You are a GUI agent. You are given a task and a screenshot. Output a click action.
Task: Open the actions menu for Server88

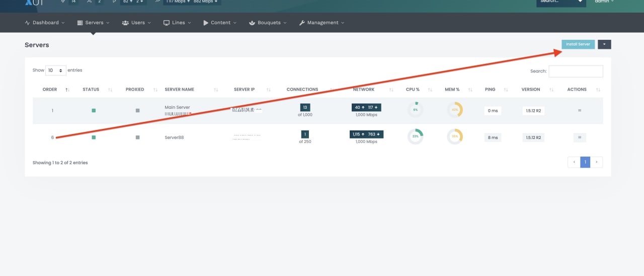click(x=580, y=137)
